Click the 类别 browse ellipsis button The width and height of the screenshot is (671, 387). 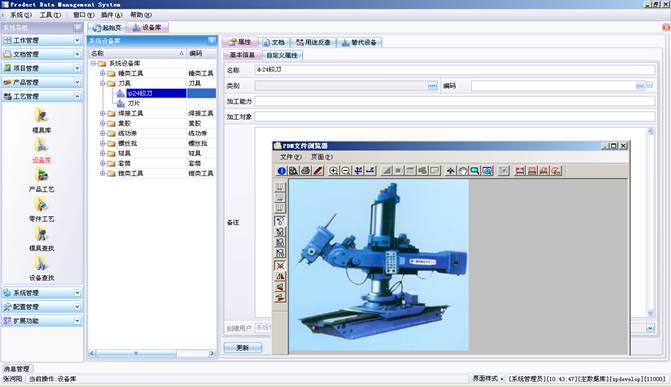point(433,86)
